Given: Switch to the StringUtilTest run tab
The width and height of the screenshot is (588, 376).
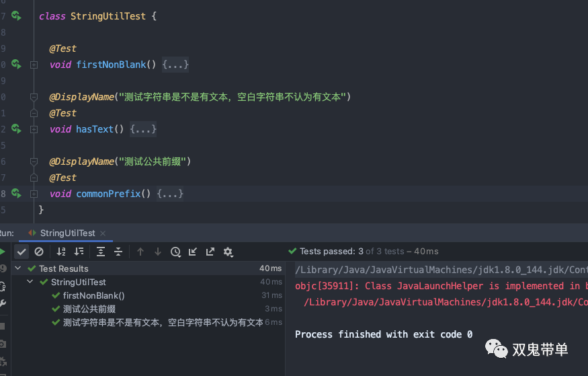Looking at the screenshot, I should (67, 233).
